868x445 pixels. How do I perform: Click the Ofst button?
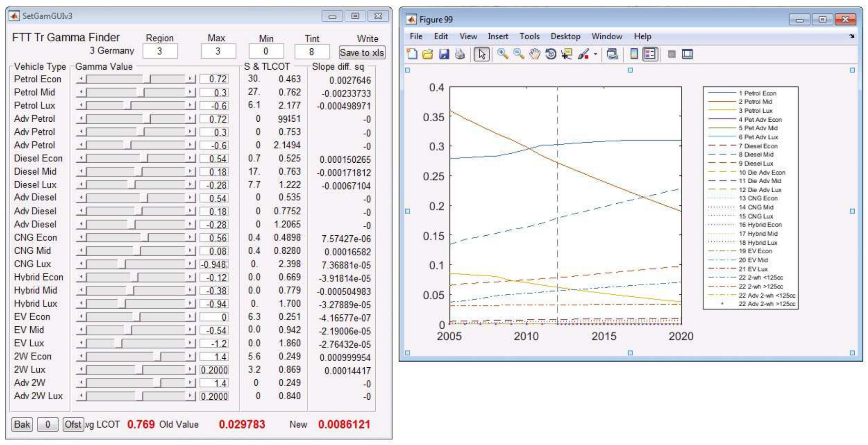tap(73, 424)
